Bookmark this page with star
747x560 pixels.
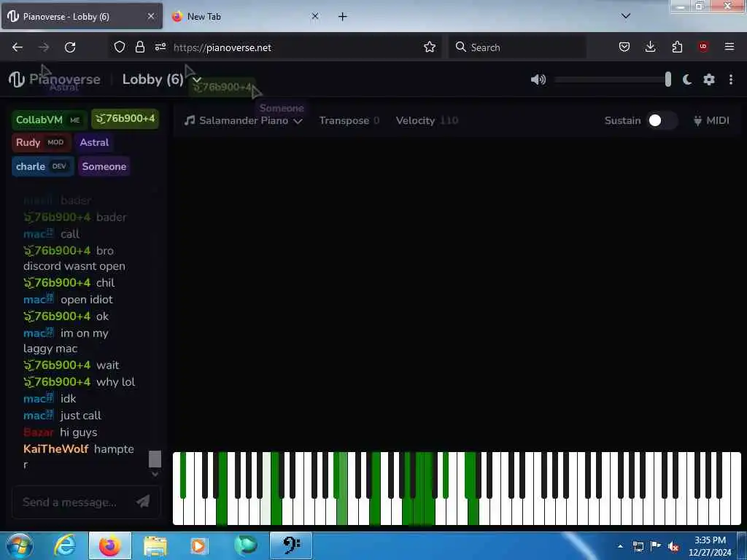point(430,47)
